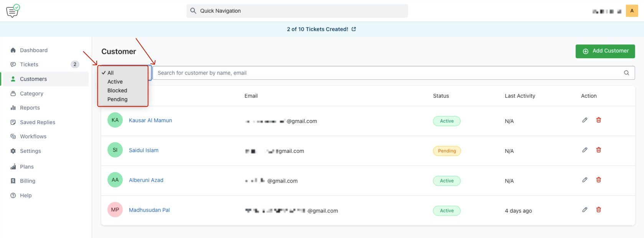This screenshot has height=238, width=644.
Task: Click trash icon for Madhusudan Pal
Action: [598, 210]
